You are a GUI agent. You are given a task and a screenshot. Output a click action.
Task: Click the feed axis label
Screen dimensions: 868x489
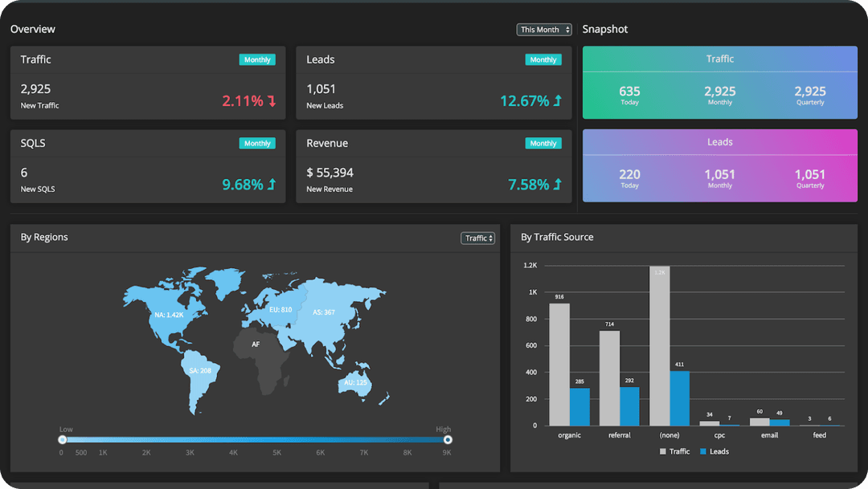click(x=819, y=435)
